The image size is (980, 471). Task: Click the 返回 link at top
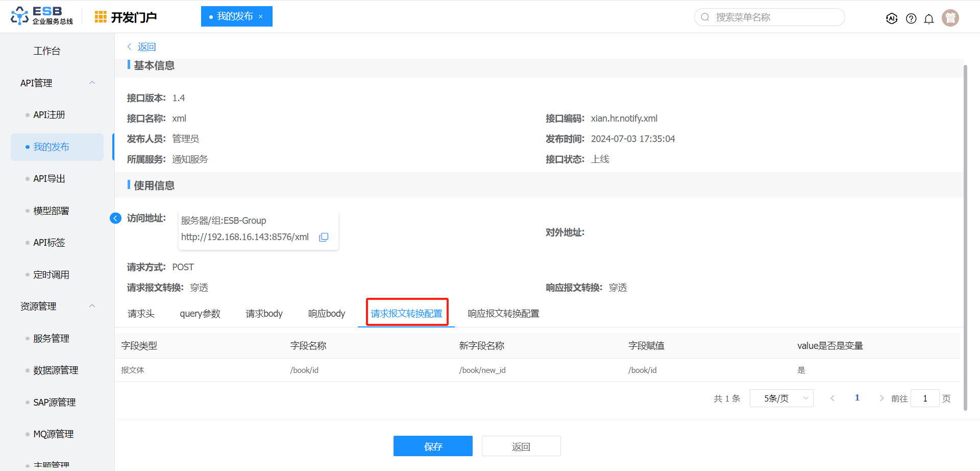146,47
